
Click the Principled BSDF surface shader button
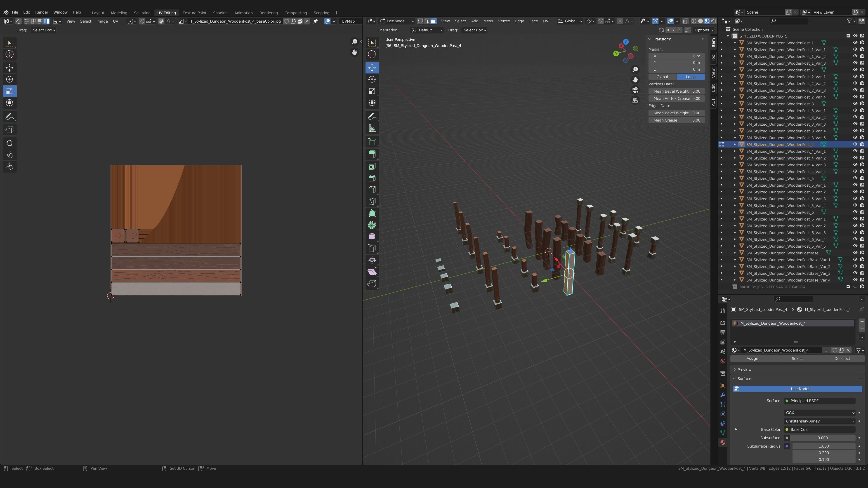819,401
